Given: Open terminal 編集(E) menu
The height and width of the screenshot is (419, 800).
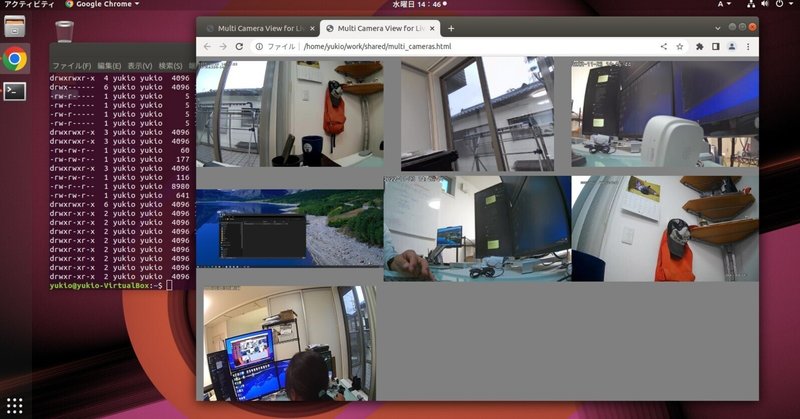Looking at the screenshot, I should coord(109,66).
